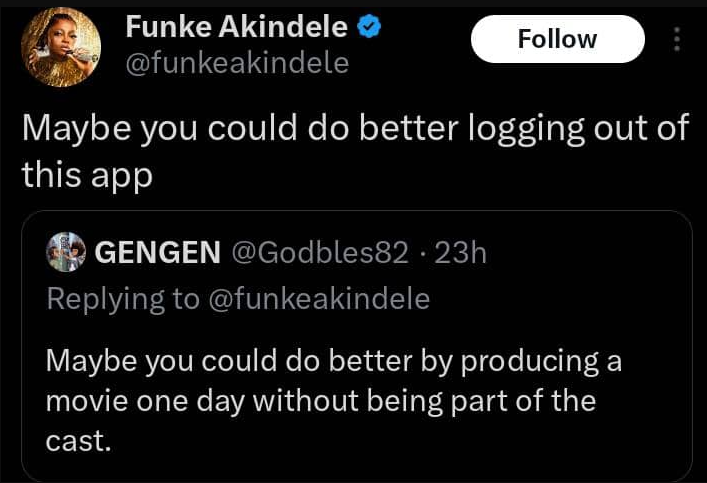Image resolution: width=707 pixels, height=483 pixels.
Task: Open the three-dot more options menu
Action: point(677,39)
